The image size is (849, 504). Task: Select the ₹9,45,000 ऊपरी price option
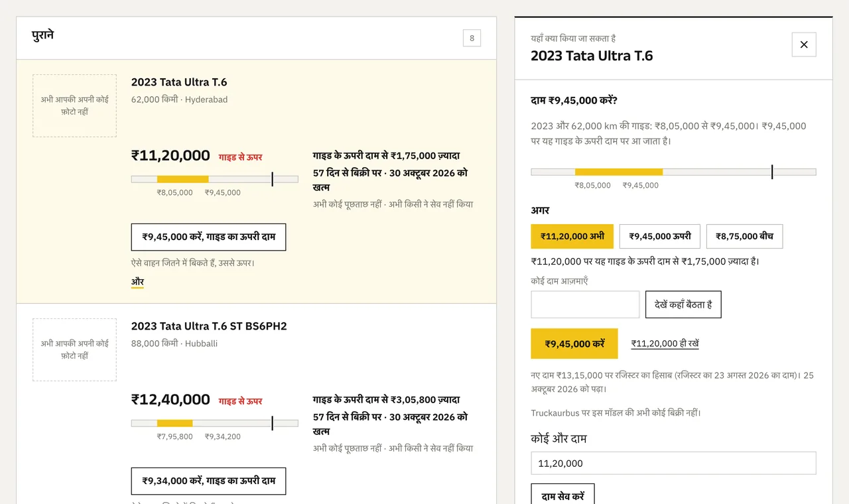pyautogui.click(x=660, y=236)
